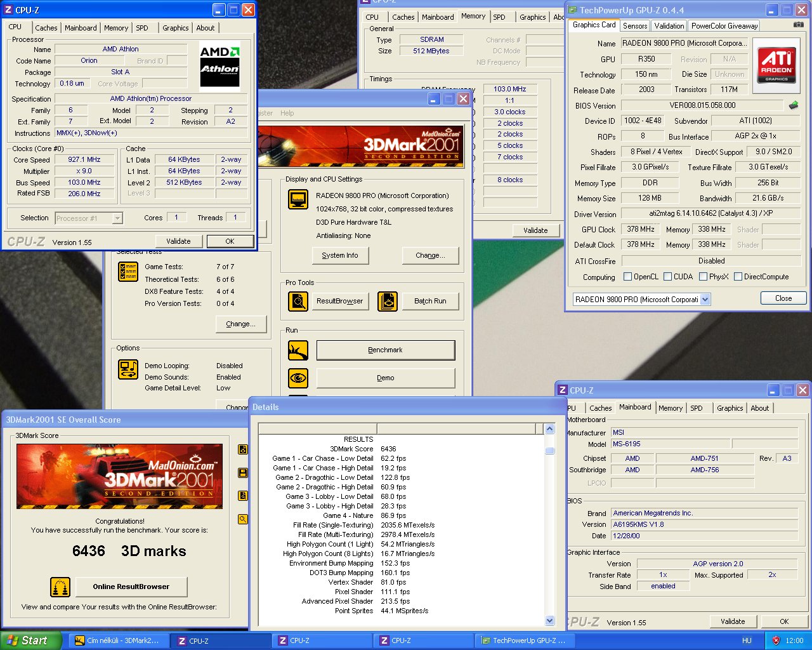
Task: Click the ATI Radeon logo in GPU-Z
Action: (x=776, y=66)
